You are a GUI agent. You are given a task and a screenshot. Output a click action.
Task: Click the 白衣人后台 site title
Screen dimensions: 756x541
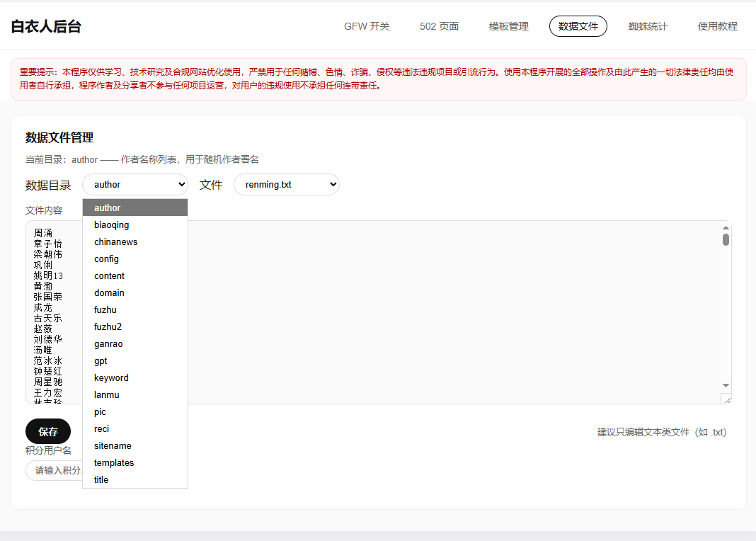click(46, 27)
